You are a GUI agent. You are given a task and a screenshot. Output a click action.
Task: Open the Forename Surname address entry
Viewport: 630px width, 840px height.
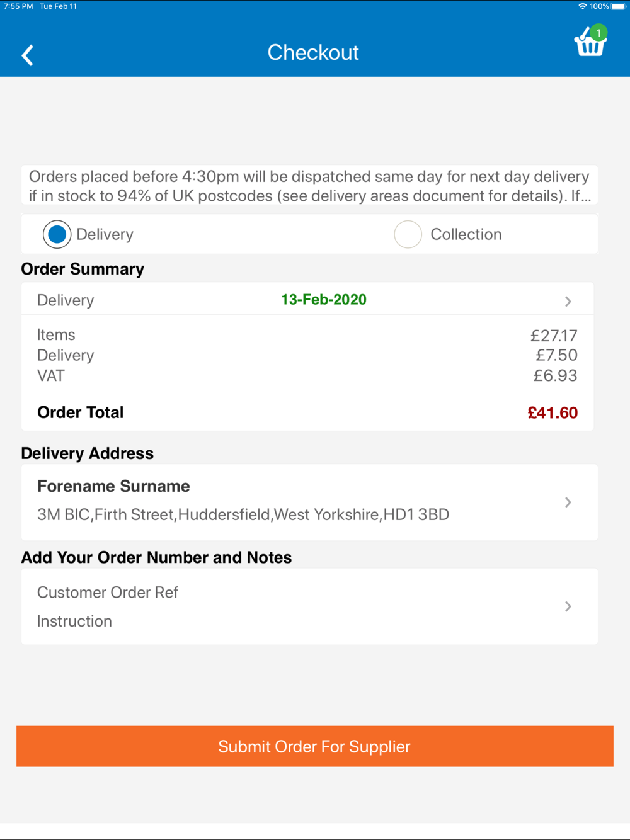[309, 502]
